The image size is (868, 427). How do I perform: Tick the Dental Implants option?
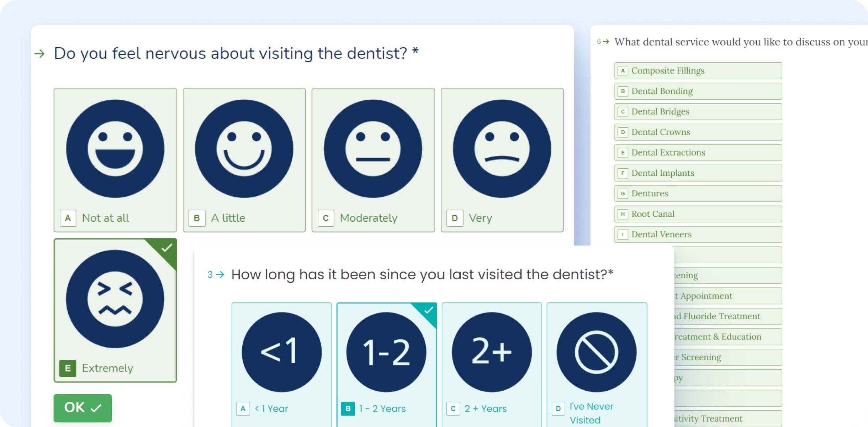click(698, 173)
